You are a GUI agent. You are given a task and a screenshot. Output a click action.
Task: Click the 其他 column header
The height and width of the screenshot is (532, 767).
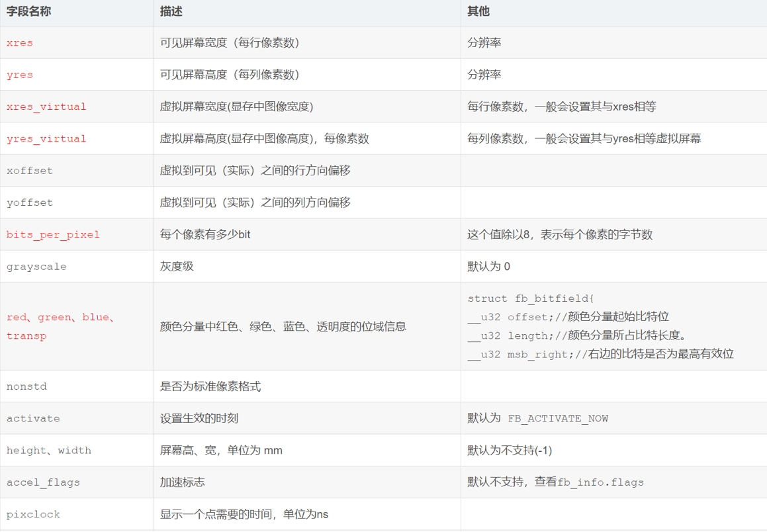(x=478, y=11)
